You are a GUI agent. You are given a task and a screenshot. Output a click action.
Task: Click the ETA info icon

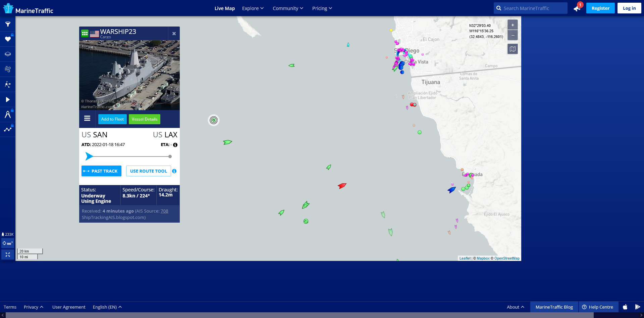[x=175, y=145]
